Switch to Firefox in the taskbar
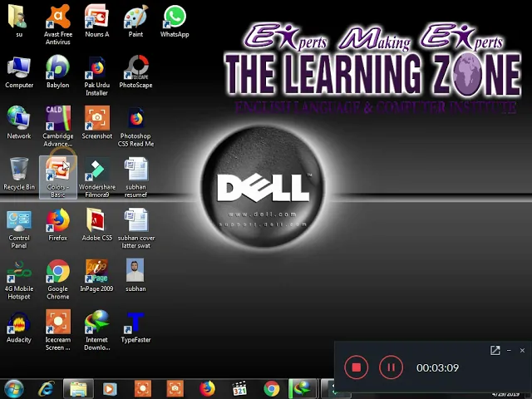The width and height of the screenshot is (532, 399). (207, 389)
